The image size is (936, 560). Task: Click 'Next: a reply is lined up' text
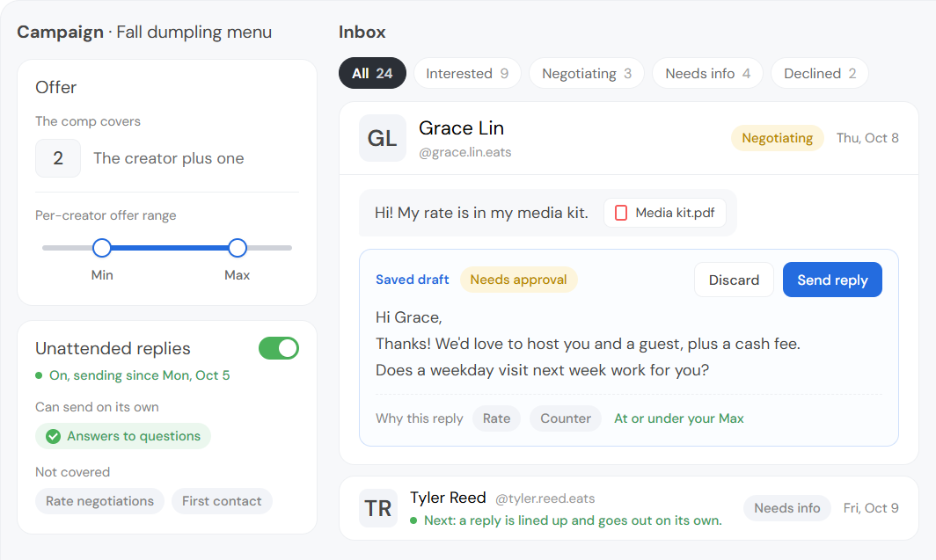pos(573,520)
